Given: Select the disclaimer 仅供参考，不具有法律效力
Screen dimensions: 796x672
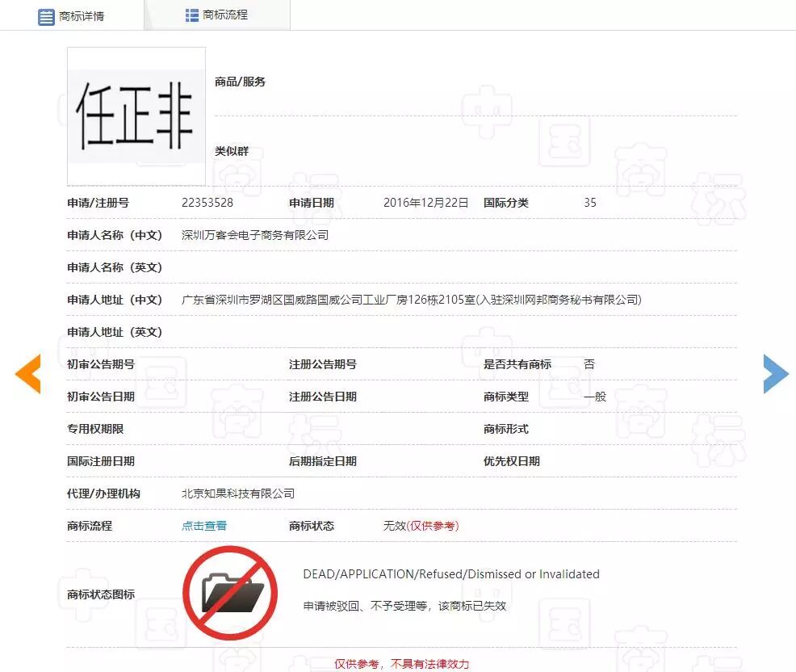Looking at the screenshot, I should tap(401, 664).
